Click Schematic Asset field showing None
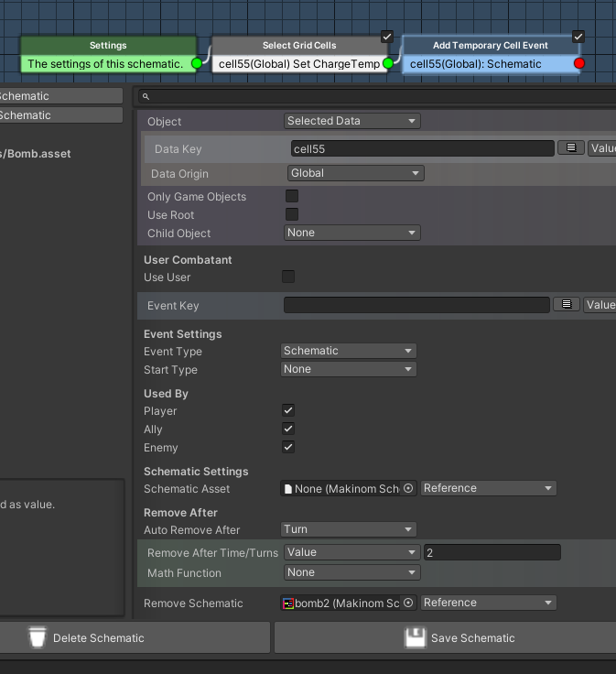Viewport: 616px width, 674px height. pyautogui.click(x=348, y=488)
